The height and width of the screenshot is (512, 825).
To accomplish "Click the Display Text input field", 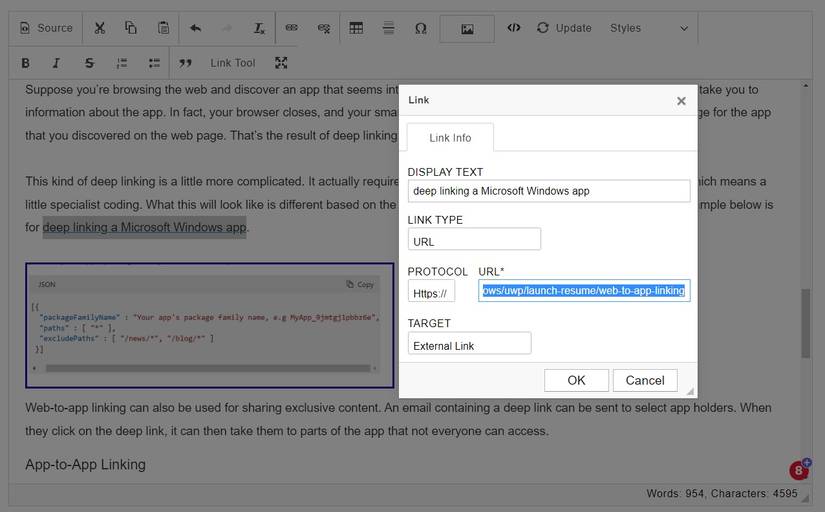I will coord(549,191).
